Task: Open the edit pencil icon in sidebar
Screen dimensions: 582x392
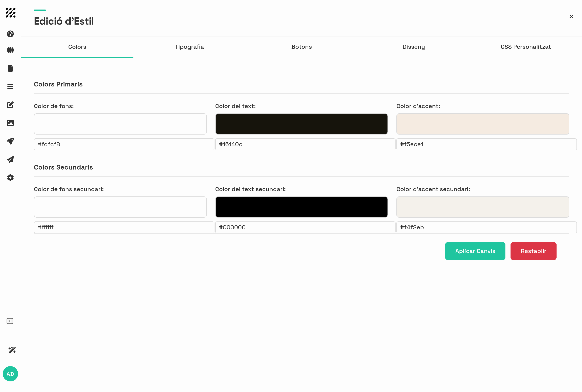Action: click(10, 105)
